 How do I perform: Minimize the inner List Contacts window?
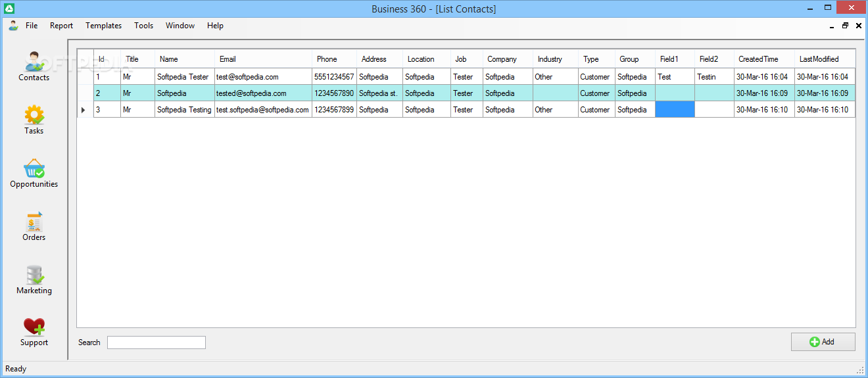[831, 26]
